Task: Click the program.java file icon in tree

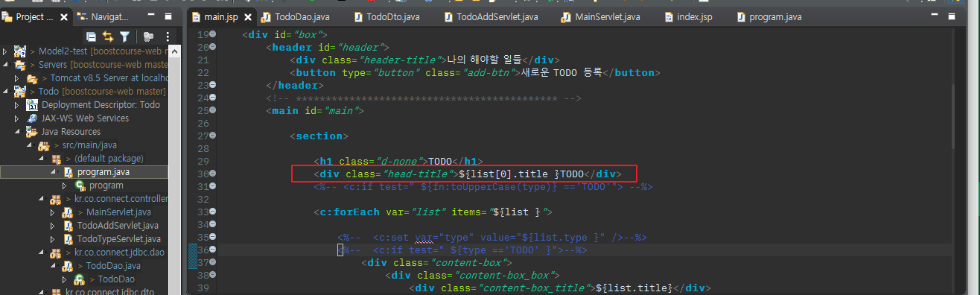Action: tap(68, 172)
